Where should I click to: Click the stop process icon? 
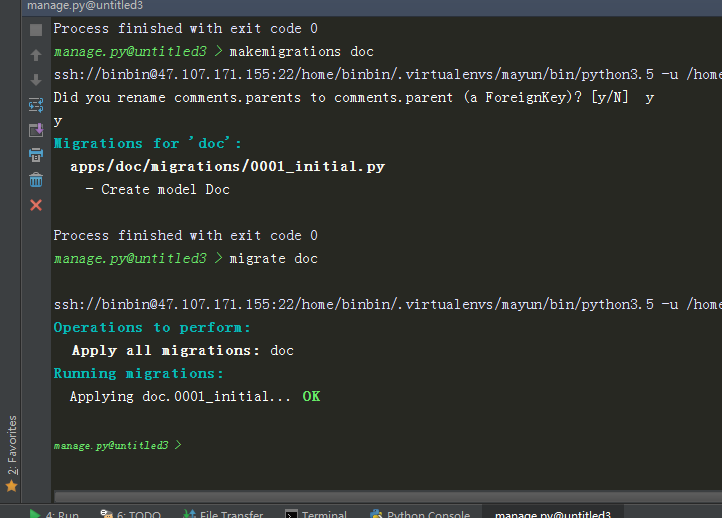[x=36, y=30]
